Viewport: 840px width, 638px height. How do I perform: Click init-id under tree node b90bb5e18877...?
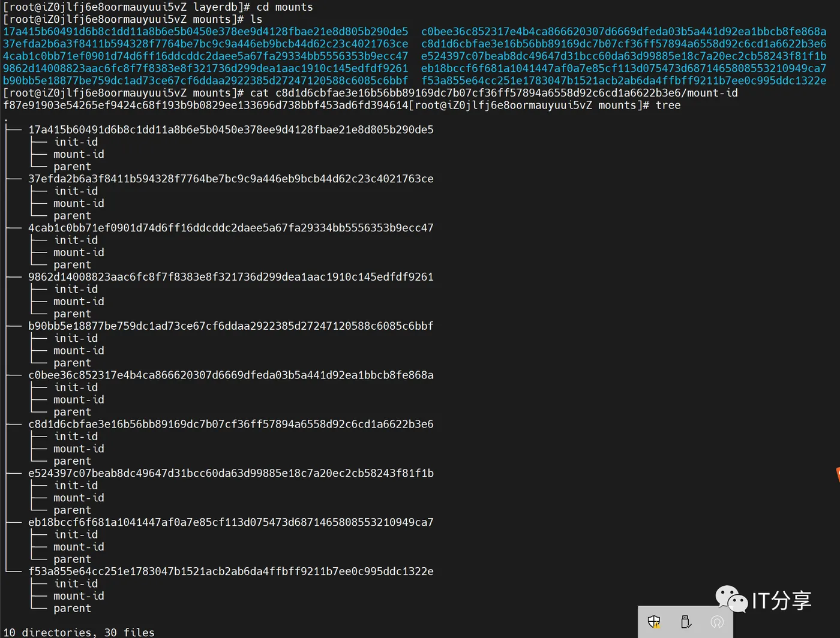(x=76, y=338)
